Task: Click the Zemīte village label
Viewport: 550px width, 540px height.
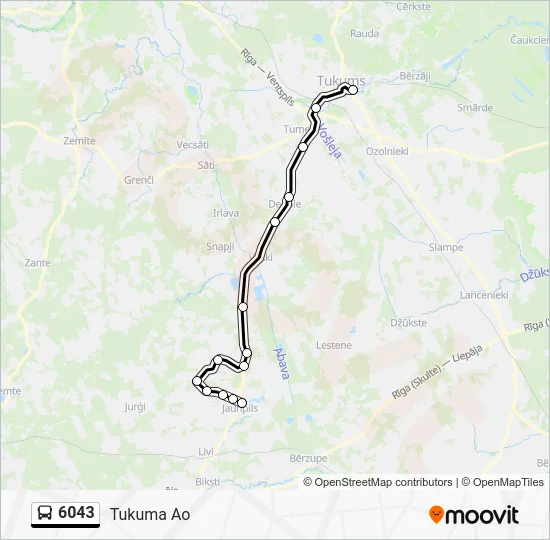Action: [79, 141]
